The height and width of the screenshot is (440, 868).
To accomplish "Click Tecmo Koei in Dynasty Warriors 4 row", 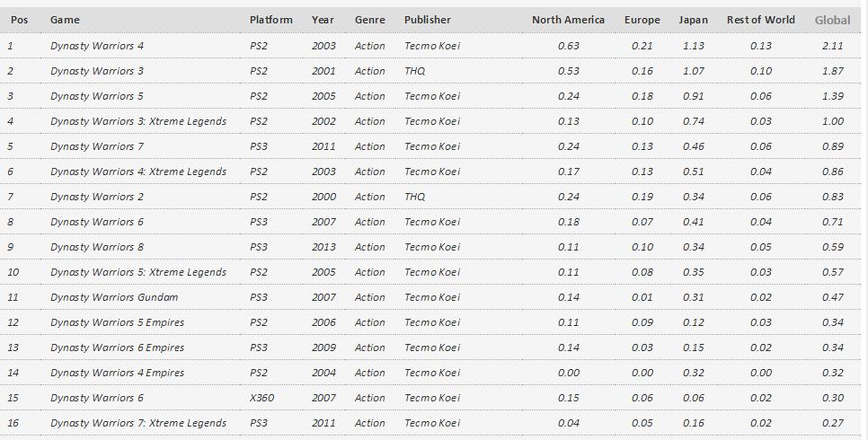I will click(x=432, y=46).
